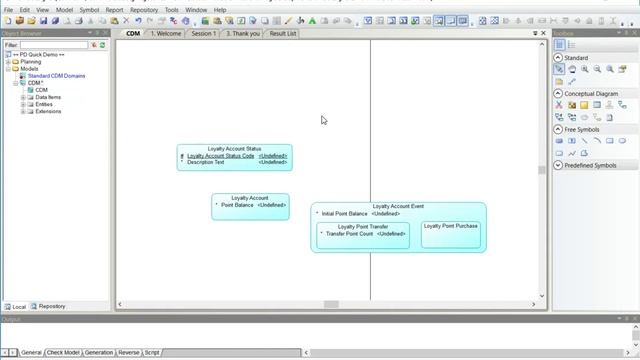Select the Relationship tool in Conceptual Diagram

coord(622,105)
